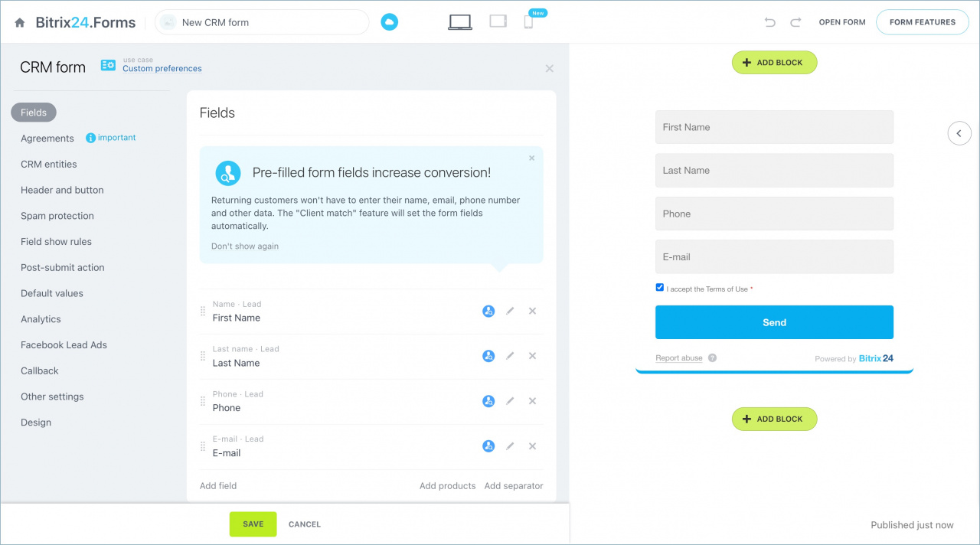The height and width of the screenshot is (545, 980).
Task: Toggle the accept Terms of Use checkbox
Action: 660,288
